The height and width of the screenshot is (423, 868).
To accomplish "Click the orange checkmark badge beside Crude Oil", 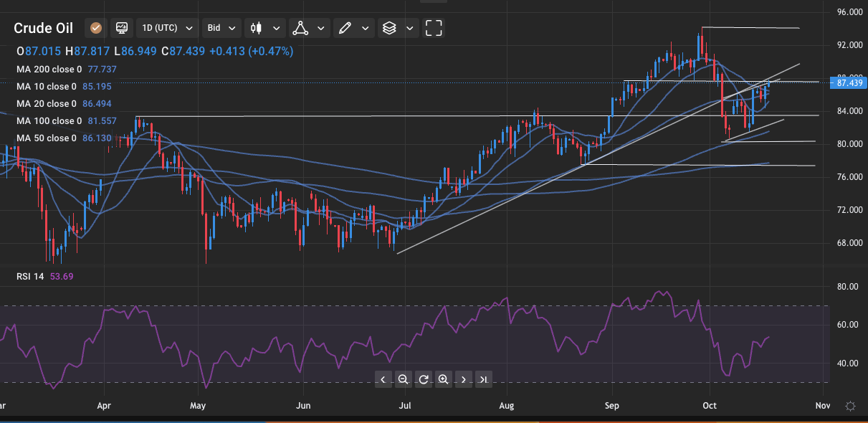I will [96, 28].
